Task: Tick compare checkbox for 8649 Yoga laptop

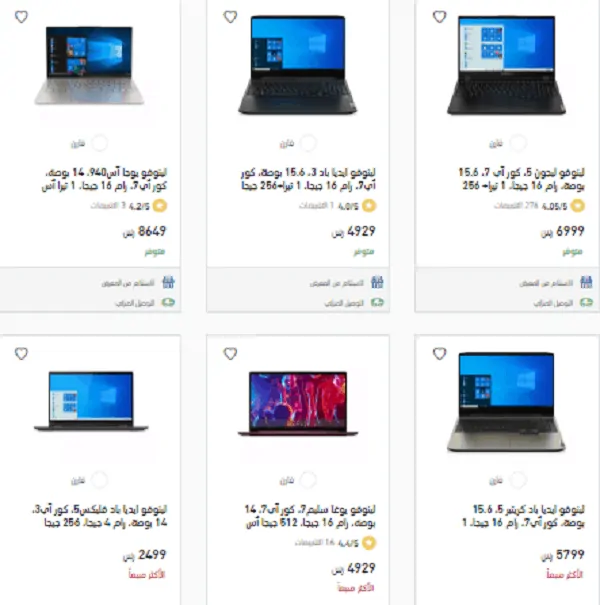Action: (x=100, y=143)
